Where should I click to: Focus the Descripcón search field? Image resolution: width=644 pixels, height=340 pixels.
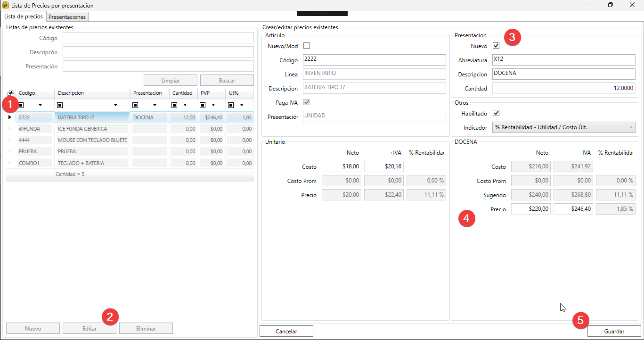(x=158, y=52)
